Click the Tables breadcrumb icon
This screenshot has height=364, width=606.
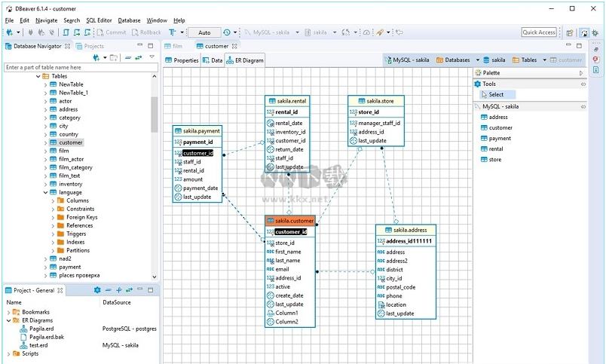(516, 60)
